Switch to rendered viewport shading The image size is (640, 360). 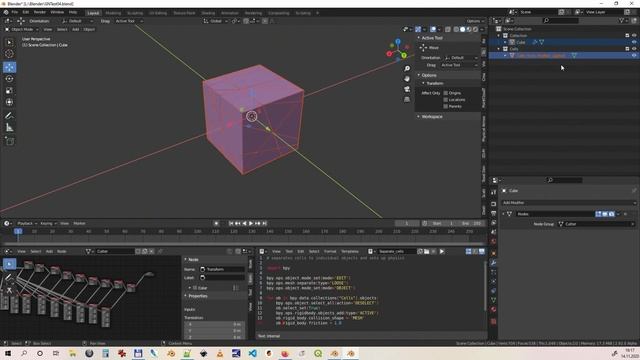point(475,29)
